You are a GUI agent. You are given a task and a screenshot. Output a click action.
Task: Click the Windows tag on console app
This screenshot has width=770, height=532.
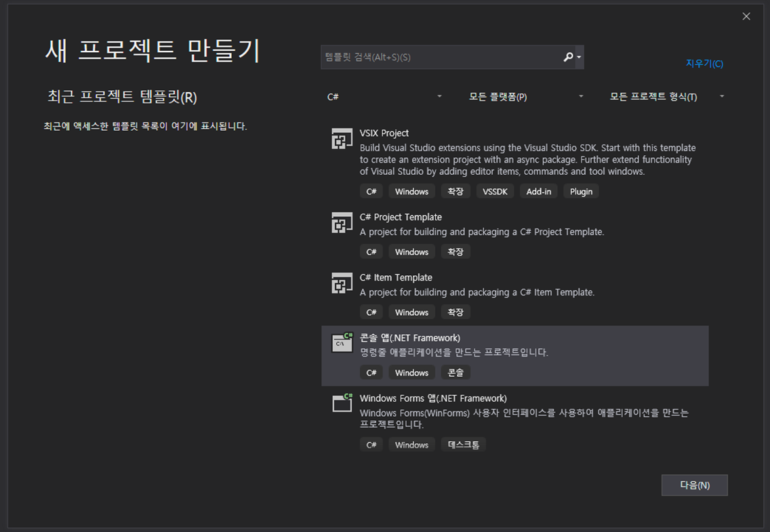411,373
